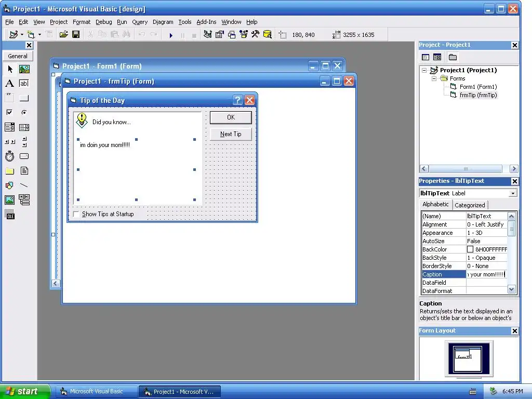Open the Add-Ins menu
This screenshot has width=532, height=399.
pos(206,22)
